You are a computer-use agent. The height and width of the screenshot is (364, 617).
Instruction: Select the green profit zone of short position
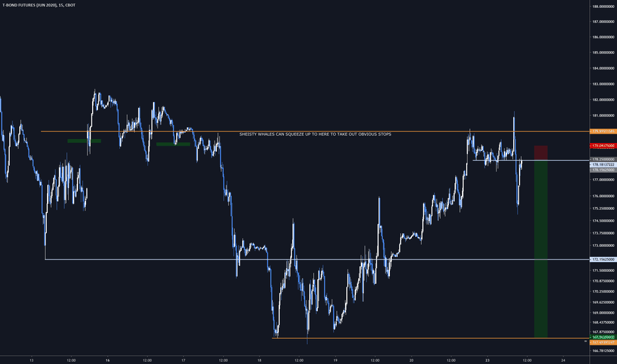point(541,249)
